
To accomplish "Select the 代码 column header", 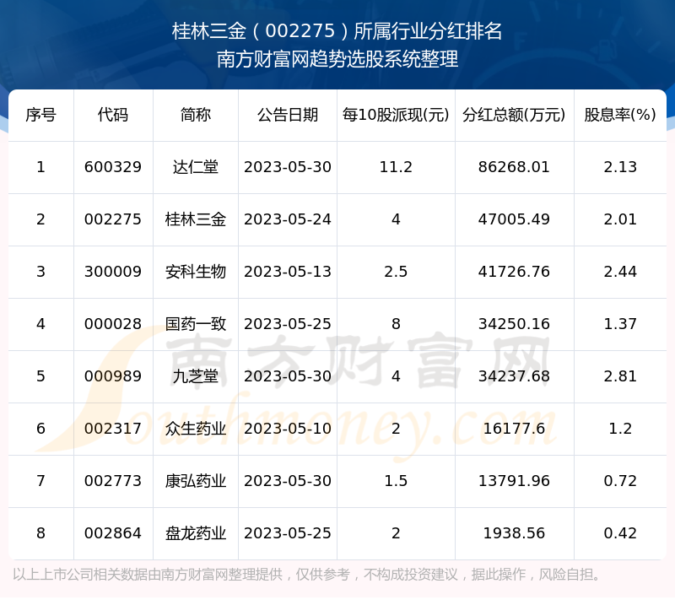I will pos(113,115).
